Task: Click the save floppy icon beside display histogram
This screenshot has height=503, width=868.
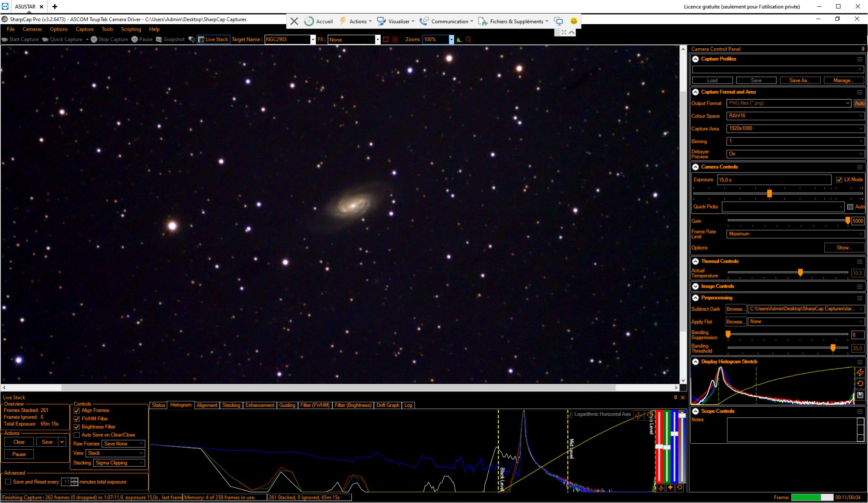Action: (860, 395)
